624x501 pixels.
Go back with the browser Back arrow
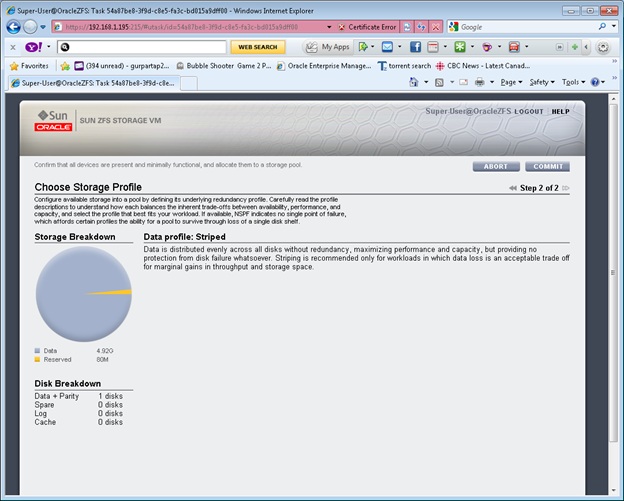pos(14,27)
